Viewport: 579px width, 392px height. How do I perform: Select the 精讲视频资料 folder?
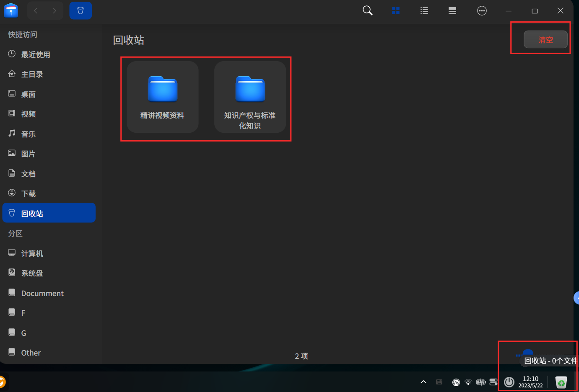click(162, 97)
